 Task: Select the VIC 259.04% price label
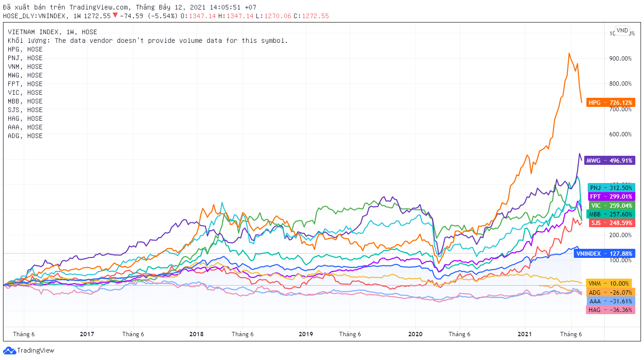(612, 206)
